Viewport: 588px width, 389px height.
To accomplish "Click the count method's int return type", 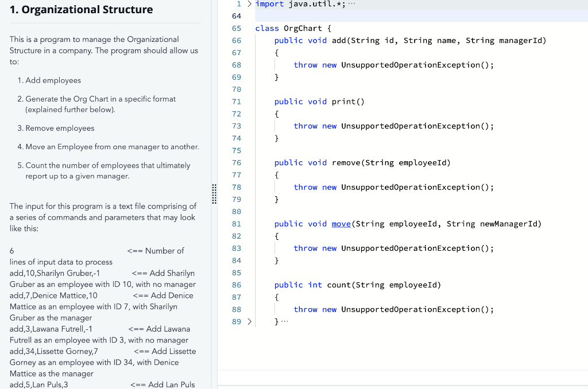I will (x=317, y=285).
